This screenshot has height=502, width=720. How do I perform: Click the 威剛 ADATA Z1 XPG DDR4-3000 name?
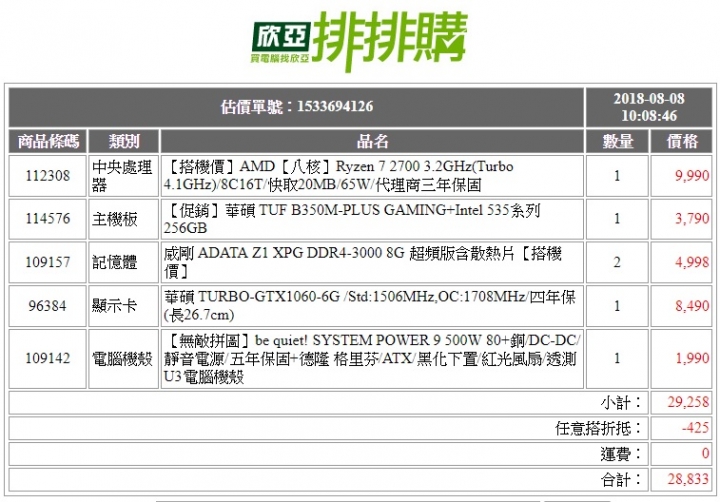(x=363, y=262)
